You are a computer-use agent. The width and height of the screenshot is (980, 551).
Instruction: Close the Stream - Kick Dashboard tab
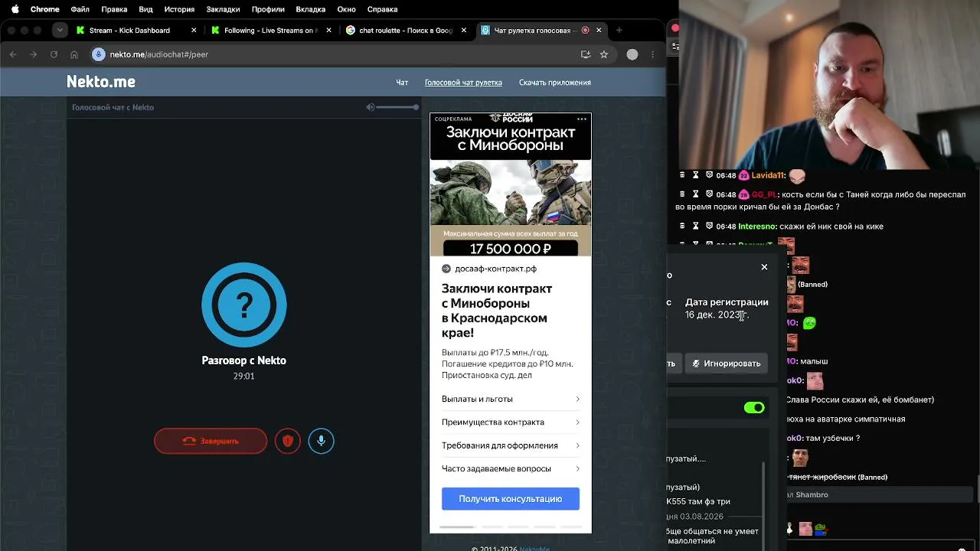click(194, 31)
